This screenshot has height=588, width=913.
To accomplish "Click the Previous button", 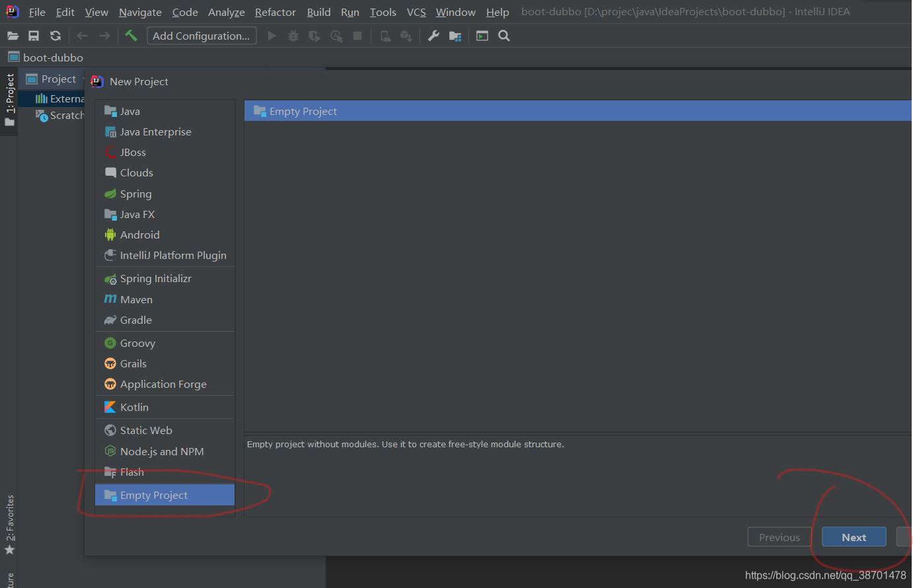I will [780, 537].
